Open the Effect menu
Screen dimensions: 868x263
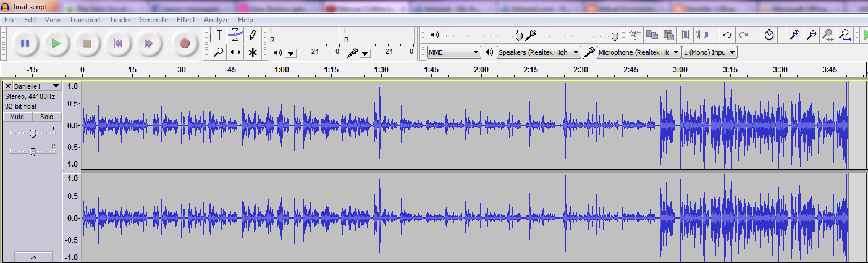coord(186,20)
